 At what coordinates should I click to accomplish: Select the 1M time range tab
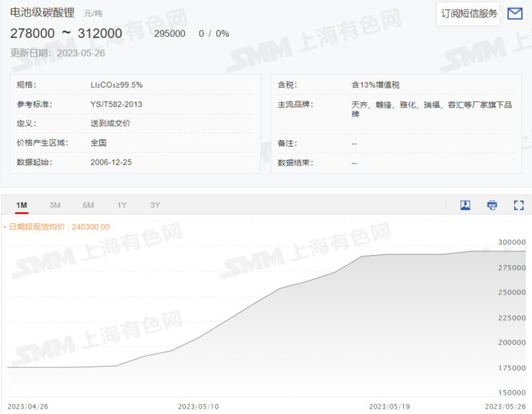click(x=21, y=205)
